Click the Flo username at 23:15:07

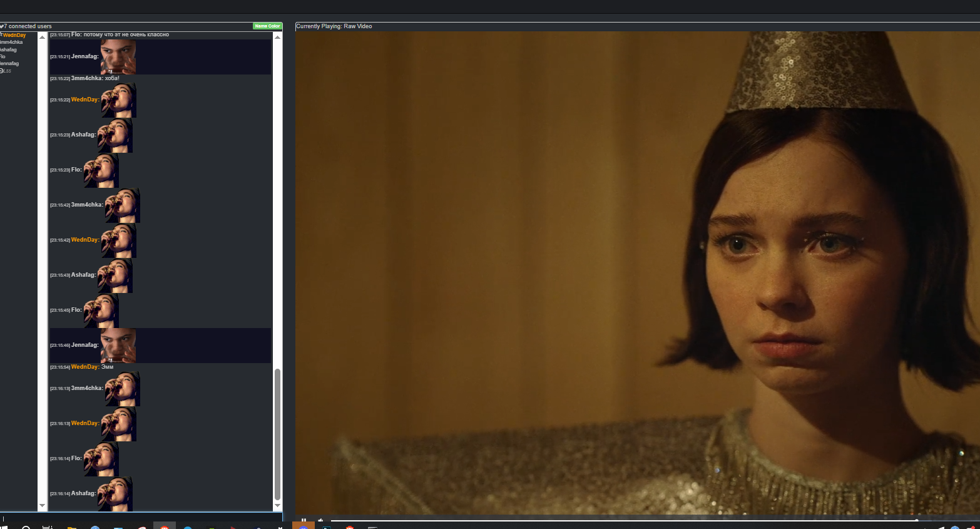tap(76, 34)
